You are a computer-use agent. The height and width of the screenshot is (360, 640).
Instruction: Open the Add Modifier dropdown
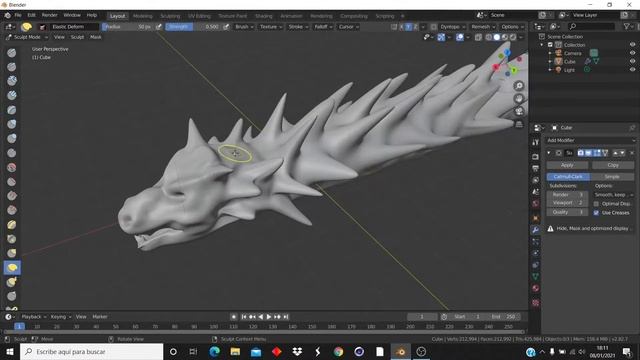[590, 140]
